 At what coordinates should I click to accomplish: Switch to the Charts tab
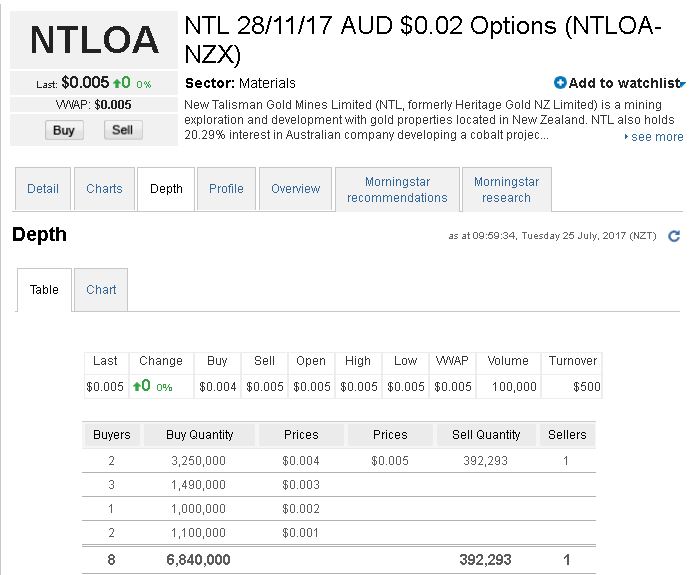pos(104,189)
